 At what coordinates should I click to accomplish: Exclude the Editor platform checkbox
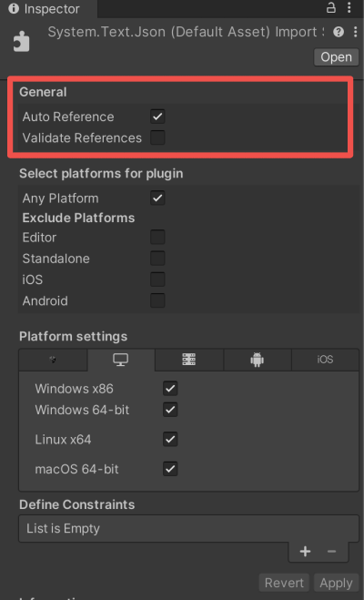157,238
